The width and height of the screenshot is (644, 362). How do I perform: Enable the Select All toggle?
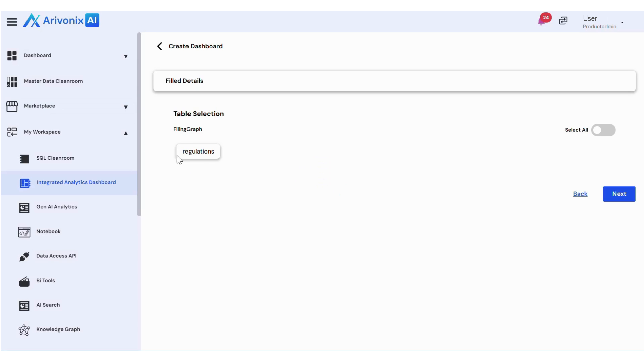click(603, 130)
